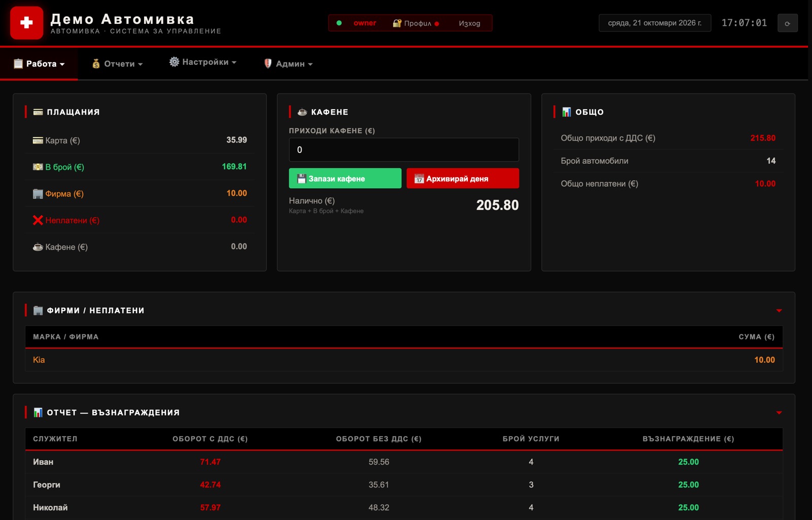The image size is (812, 520).
Task: Open the Профил link
Action: tap(417, 23)
